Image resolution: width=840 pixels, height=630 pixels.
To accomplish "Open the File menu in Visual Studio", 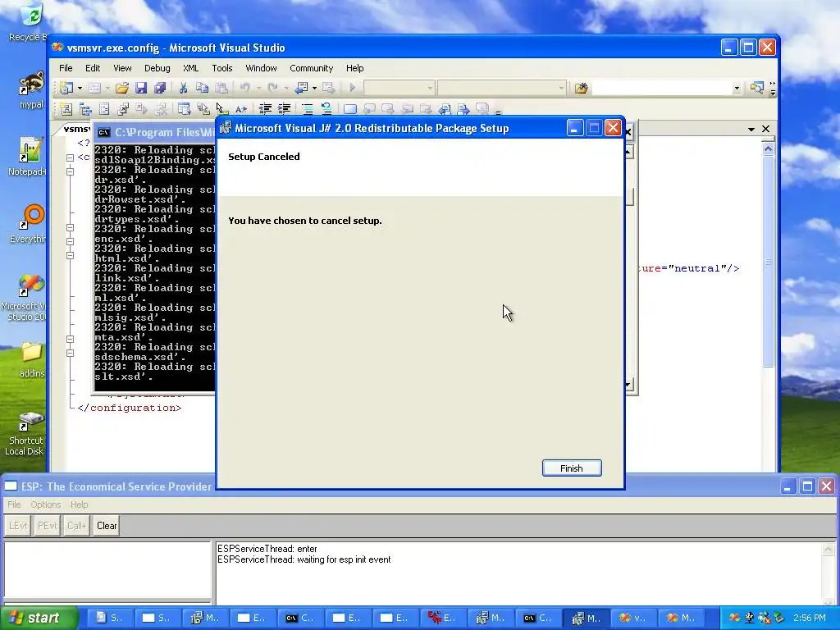I will coord(66,68).
